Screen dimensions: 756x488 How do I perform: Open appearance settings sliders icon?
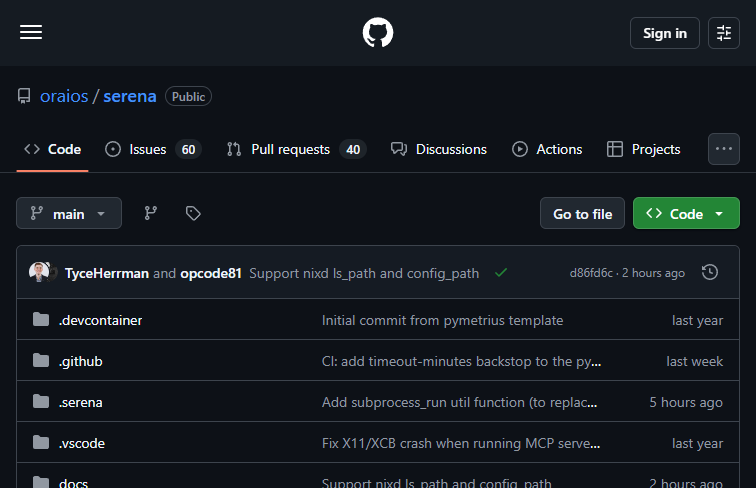(724, 33)
